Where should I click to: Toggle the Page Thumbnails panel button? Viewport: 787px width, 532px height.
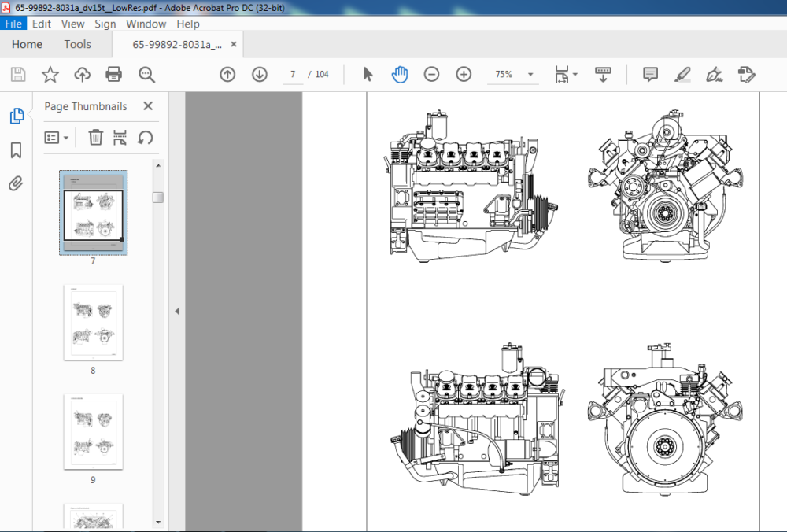click(17, 116)
